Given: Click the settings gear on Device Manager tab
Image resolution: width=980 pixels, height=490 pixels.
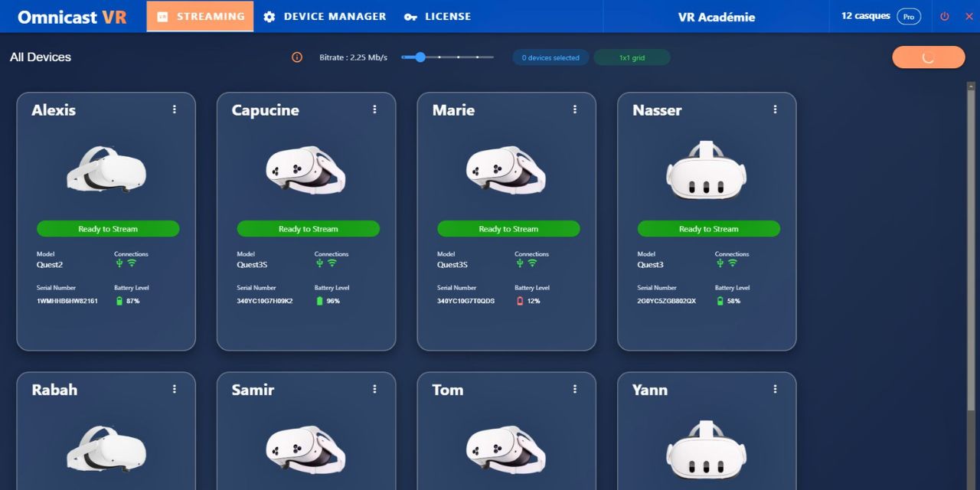Looking at the screenshot, I should 269,16.
